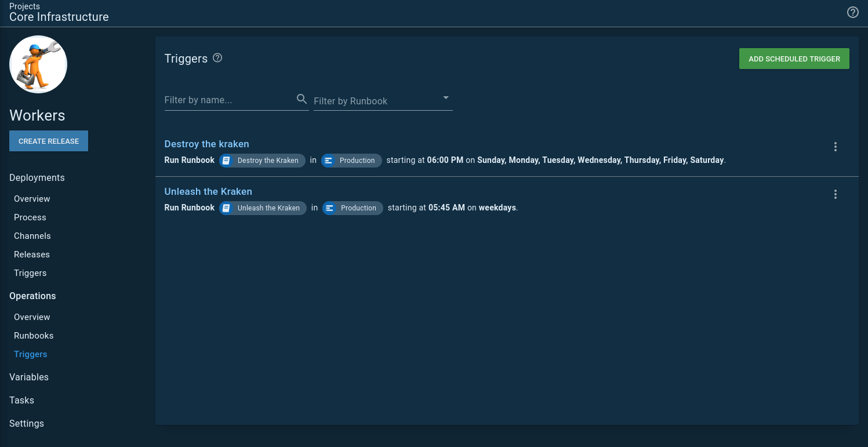Go to Runbooks under Operations

coord(34,336)
